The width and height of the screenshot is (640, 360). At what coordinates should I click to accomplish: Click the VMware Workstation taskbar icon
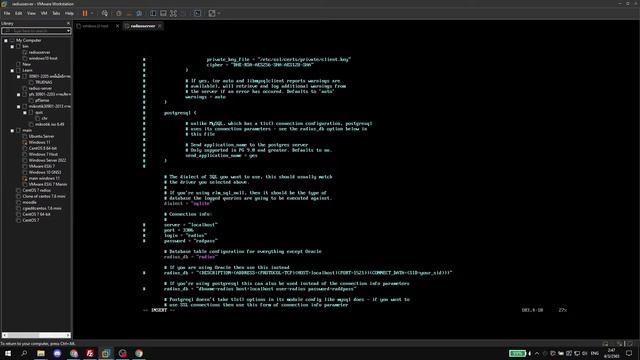pos(106,353)
